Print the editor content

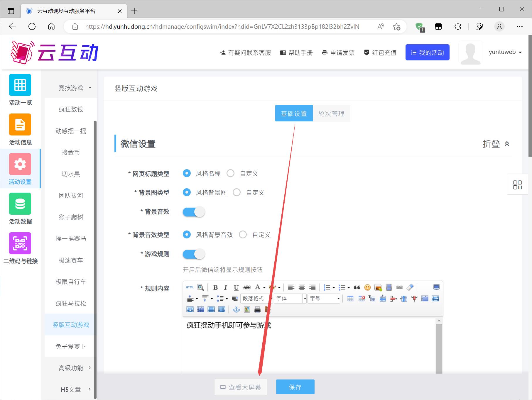257,309
